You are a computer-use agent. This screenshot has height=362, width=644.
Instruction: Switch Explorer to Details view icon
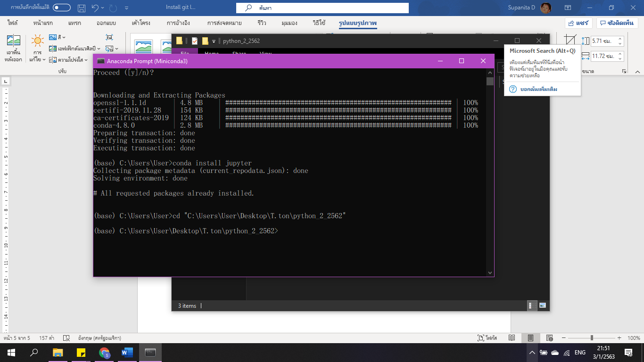pyautogui.click(x=532, y=305)
